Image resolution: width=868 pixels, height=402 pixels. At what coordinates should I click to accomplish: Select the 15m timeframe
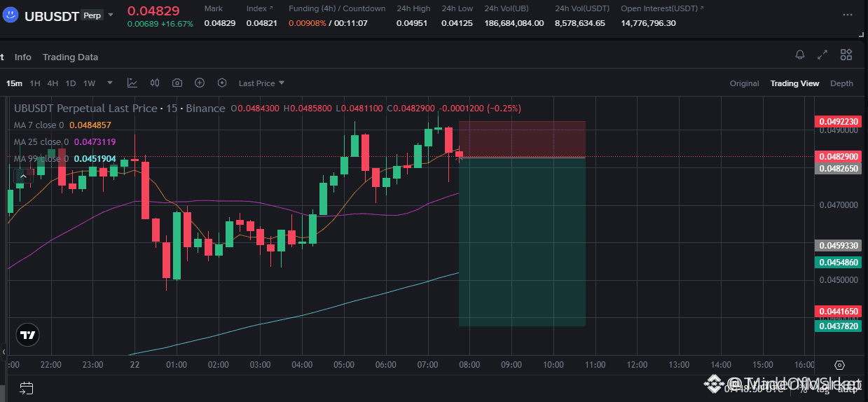[14, 83]
